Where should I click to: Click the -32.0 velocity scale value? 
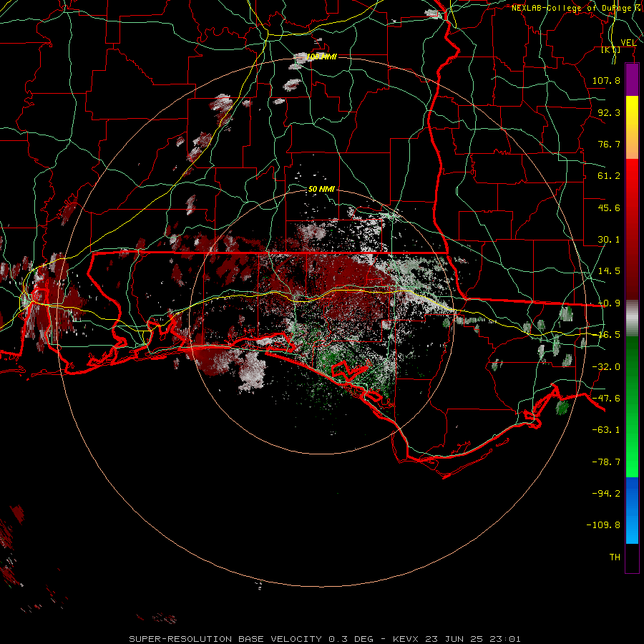[606, 367]
